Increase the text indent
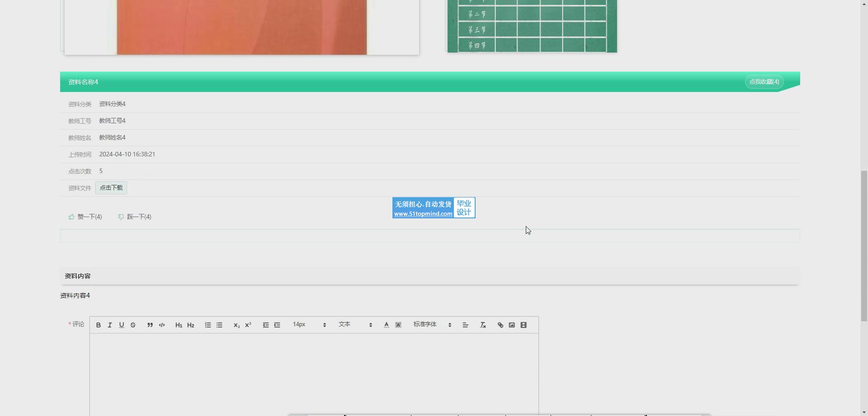 (277, 325)
